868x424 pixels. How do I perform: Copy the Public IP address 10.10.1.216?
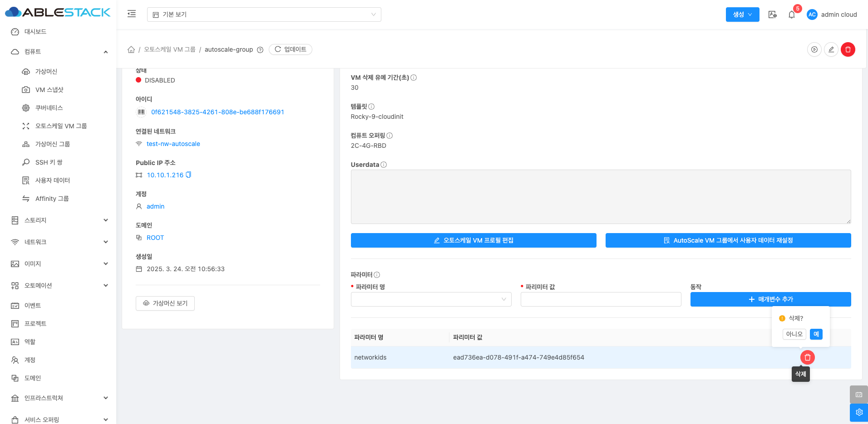coord(188,175)
